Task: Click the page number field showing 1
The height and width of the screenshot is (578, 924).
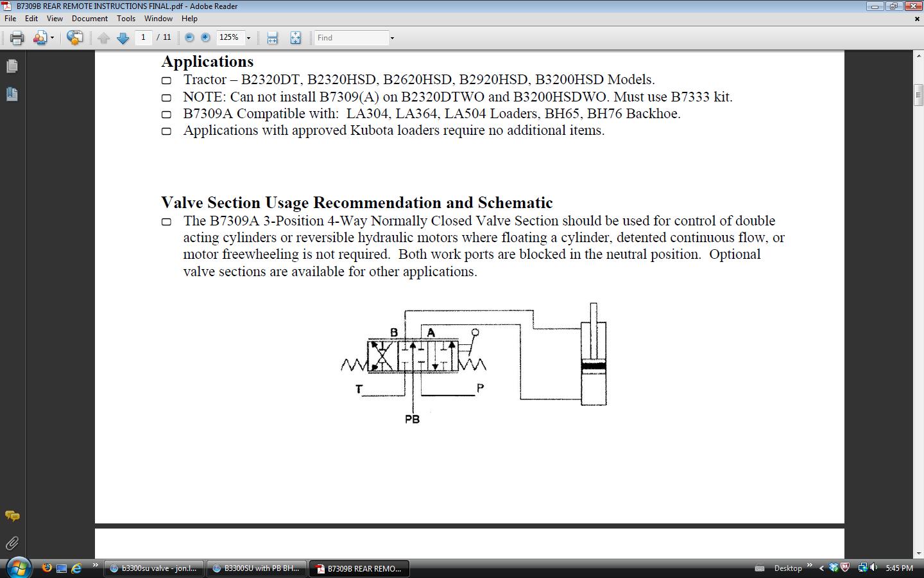Action: [x=143, y=37]
